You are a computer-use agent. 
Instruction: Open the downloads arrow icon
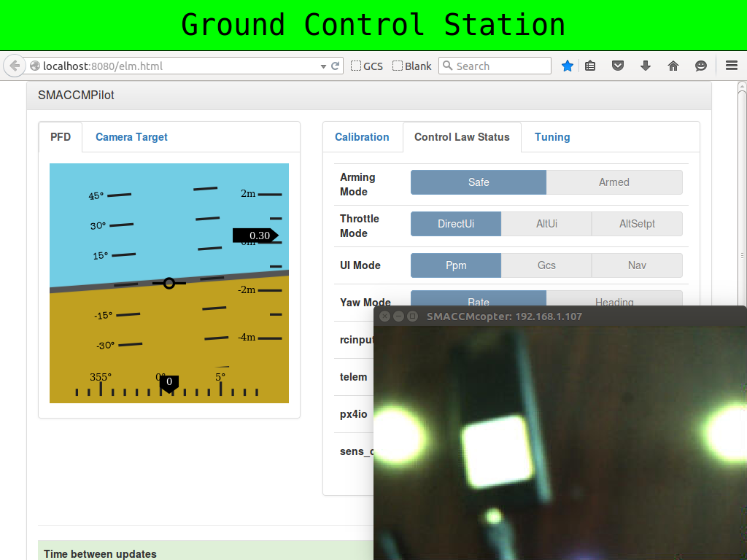click(646, 66)
